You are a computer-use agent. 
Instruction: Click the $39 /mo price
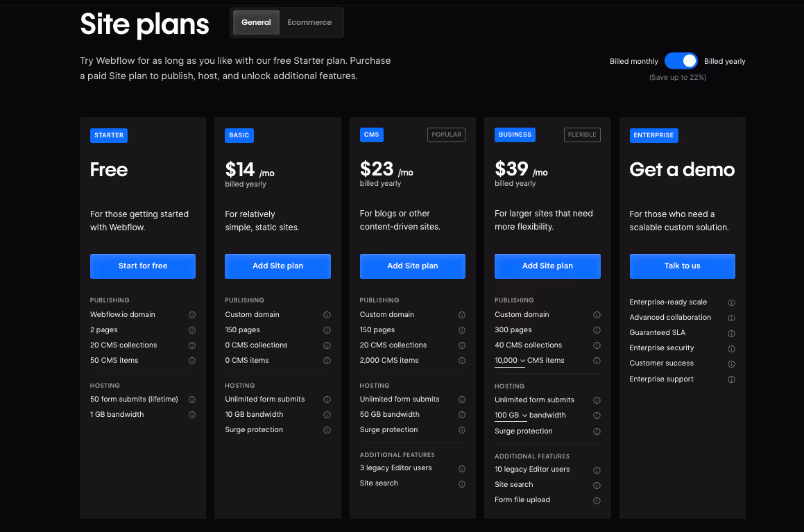coord(521,170)
